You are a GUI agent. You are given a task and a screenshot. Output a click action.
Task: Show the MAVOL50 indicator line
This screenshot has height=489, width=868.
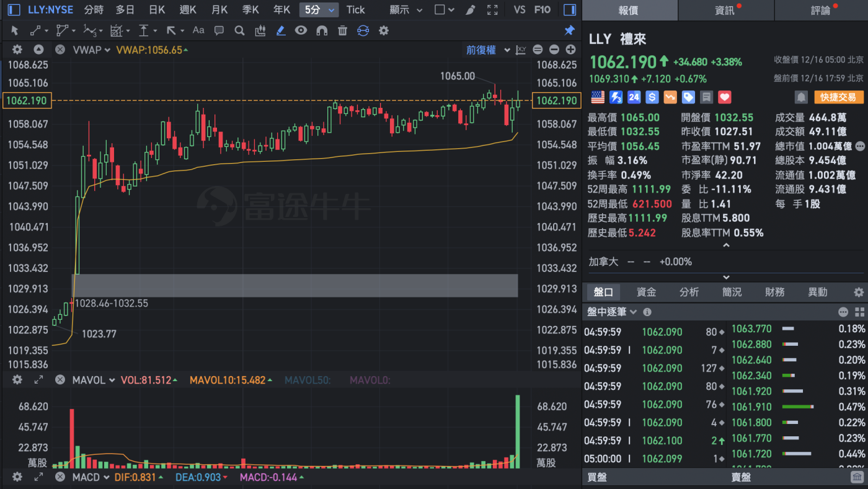[308, 381]
